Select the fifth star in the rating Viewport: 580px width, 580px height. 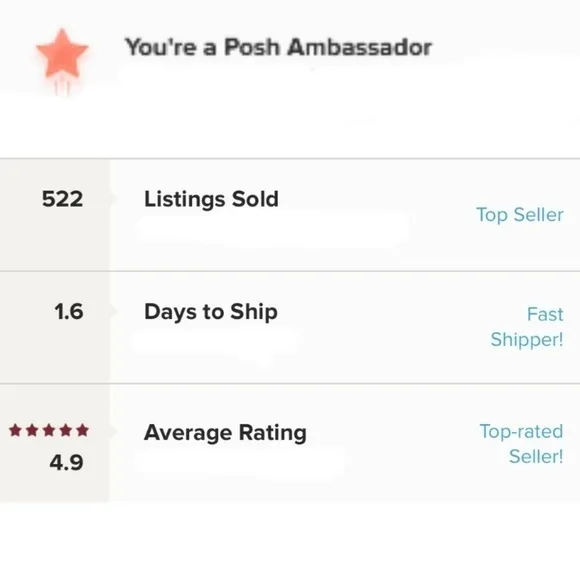pyautogui.click(x=82, y=430)
